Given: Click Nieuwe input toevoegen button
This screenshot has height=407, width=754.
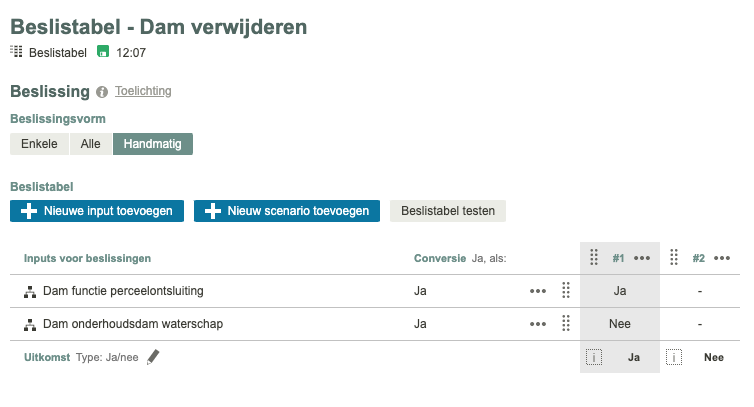Looking at the screenshot, I should 98,211.
